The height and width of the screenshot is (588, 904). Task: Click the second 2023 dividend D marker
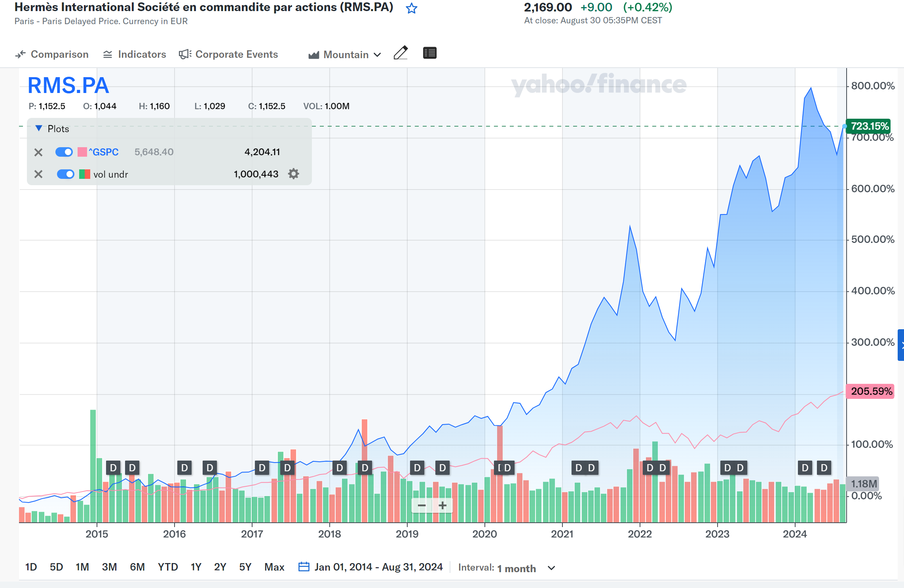740,468
